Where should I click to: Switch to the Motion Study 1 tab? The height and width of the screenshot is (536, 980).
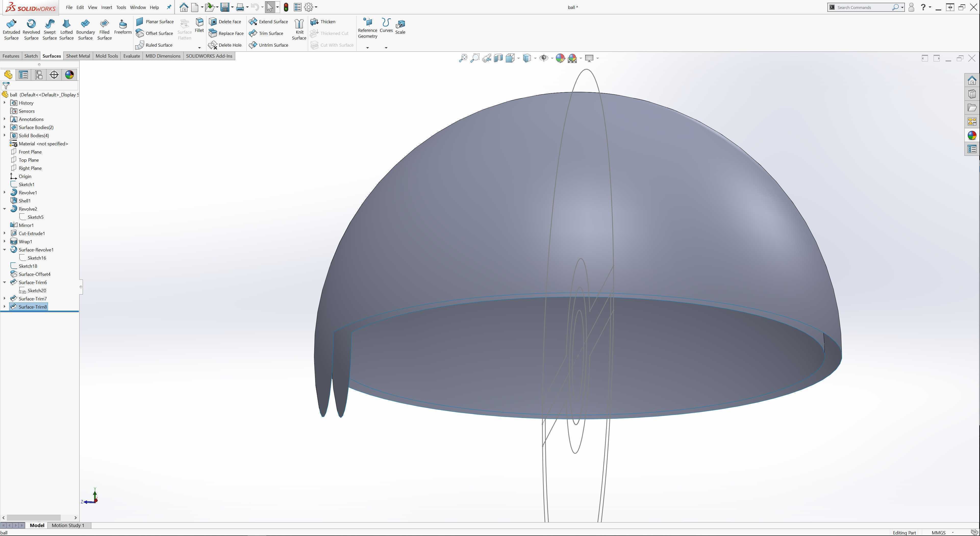coord(68,525)
